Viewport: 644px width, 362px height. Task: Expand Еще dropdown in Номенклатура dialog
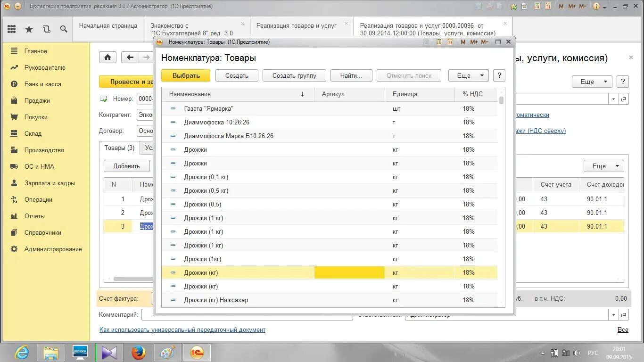(468, 75)
